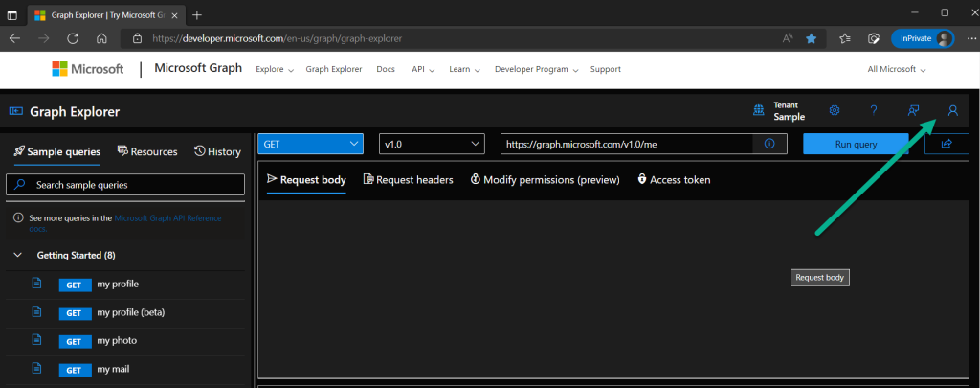Viewport: 980px width, 388px height.
Task: Click the document icon beside my profile
Action: (37, 284)
